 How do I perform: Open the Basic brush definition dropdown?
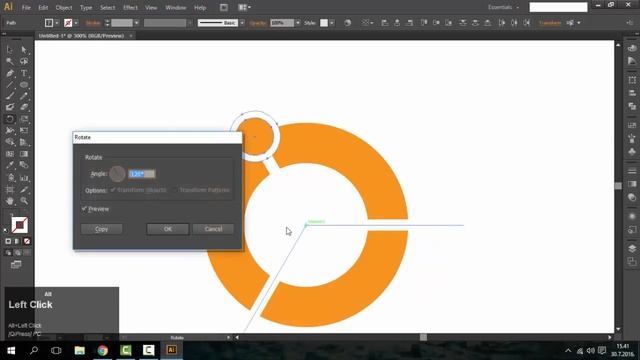click(242, 23)
